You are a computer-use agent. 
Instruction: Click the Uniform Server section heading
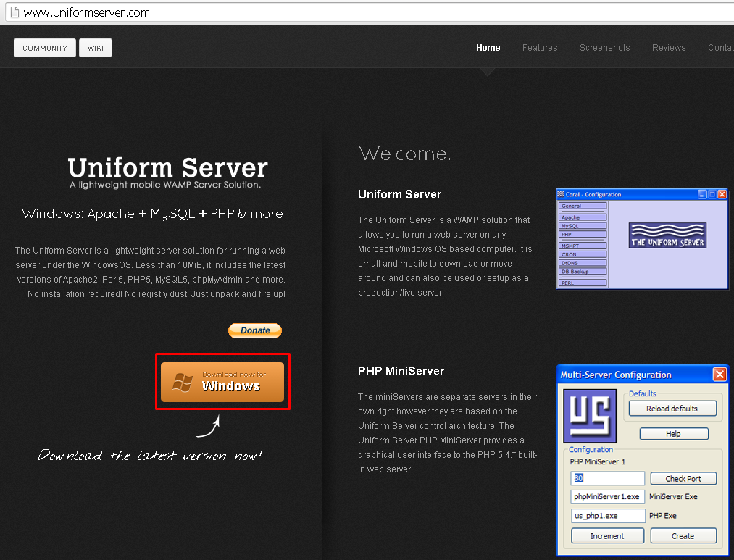tap(399, 195)
